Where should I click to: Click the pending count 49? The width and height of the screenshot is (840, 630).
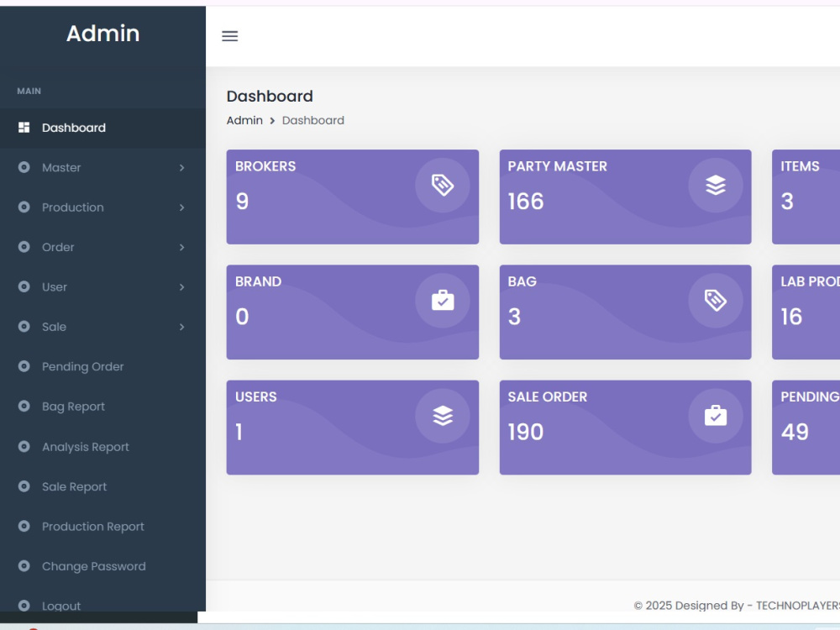click(795, 433)
